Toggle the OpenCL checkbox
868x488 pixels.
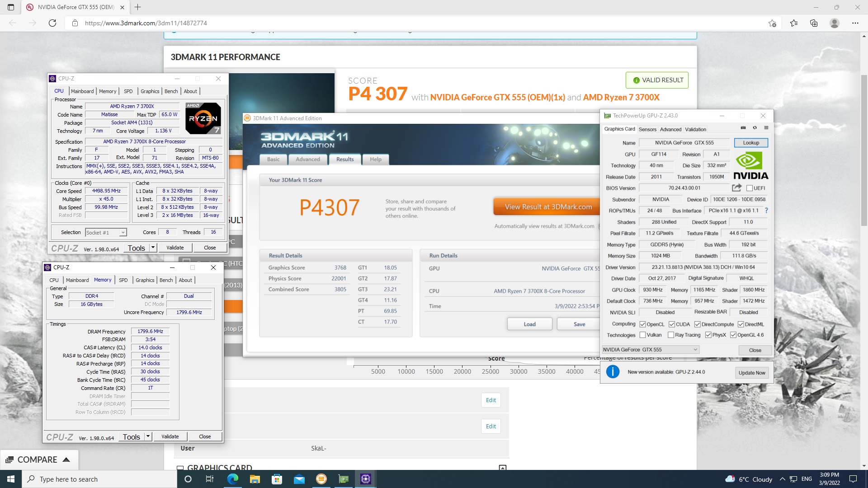[642, 324]
